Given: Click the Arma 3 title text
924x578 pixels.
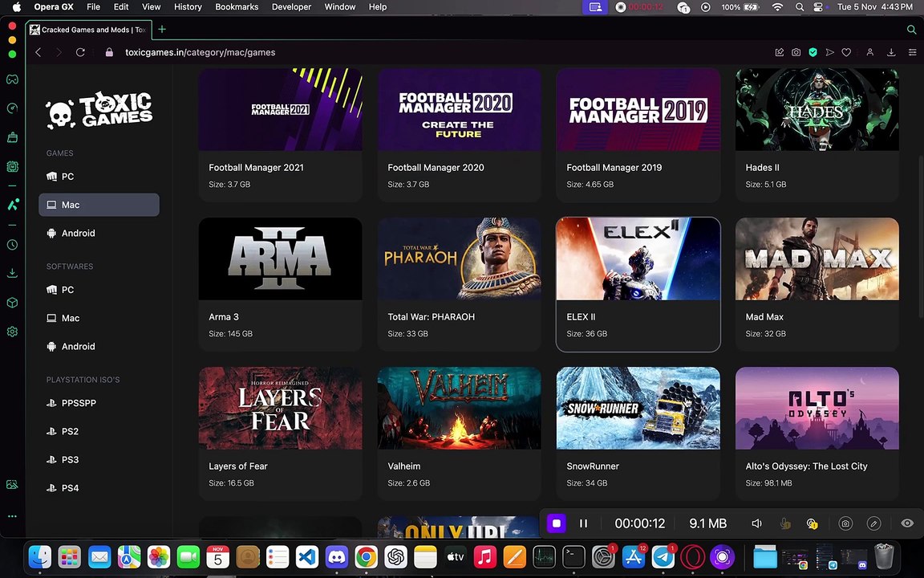Looking at the screenshot, I should (x=224, y=317).
